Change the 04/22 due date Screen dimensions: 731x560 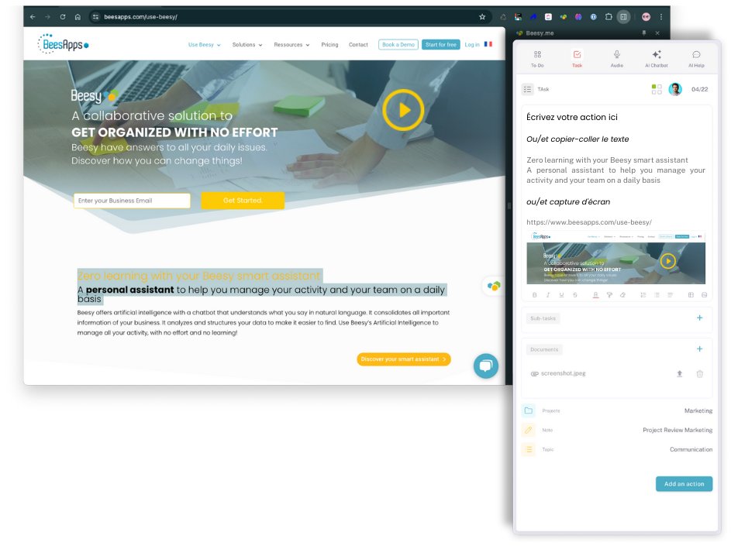pos(699,89)
